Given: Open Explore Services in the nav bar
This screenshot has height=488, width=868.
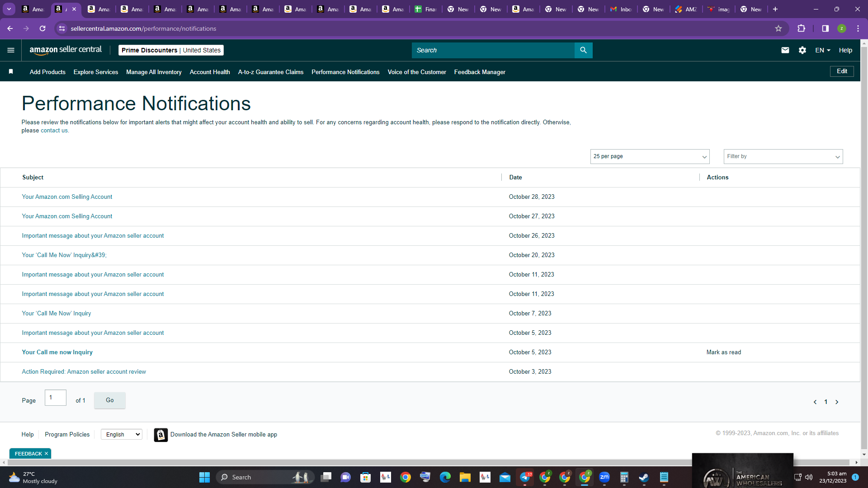Looking at the screenshot, I should click(x=96, y=72).
